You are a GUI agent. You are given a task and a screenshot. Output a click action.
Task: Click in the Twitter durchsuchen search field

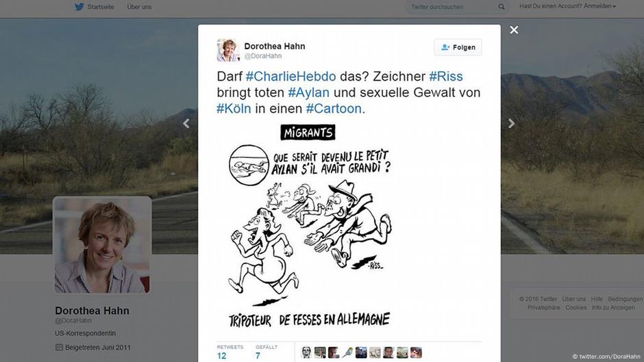pos(451,7)
